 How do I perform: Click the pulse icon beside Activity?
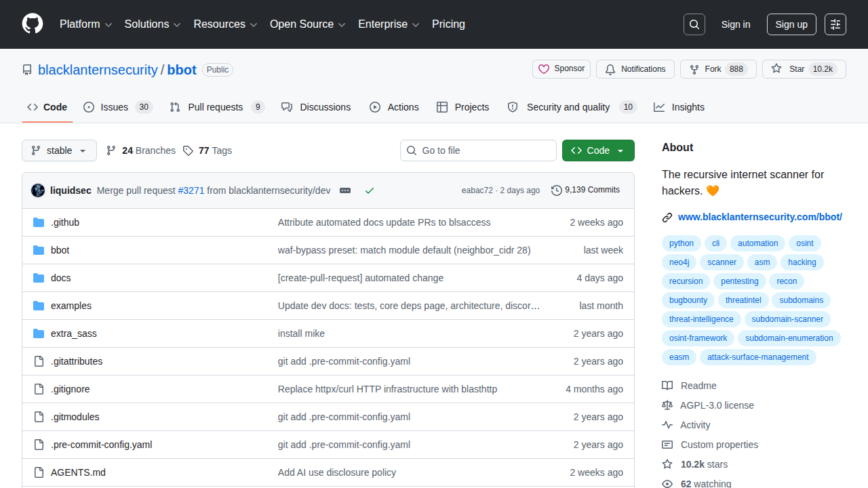coord(667,425)
